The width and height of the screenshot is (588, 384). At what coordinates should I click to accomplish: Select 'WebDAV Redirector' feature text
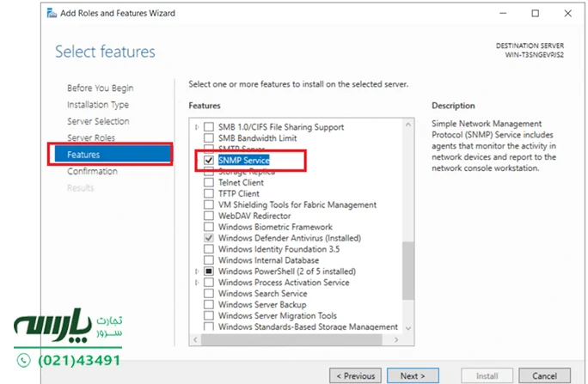coord(254,216)
